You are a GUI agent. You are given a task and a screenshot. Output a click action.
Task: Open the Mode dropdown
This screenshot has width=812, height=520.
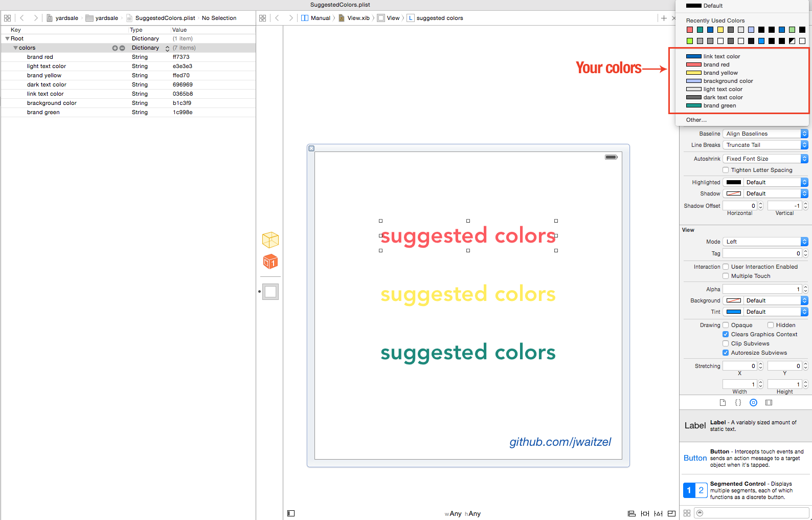coord(765,242)
